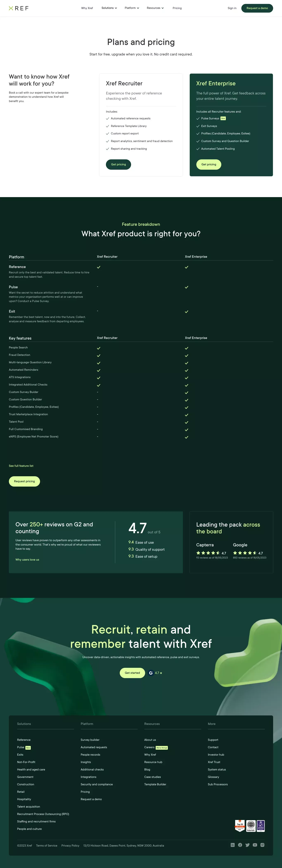Open Blog footer link

tap(147, 770)
